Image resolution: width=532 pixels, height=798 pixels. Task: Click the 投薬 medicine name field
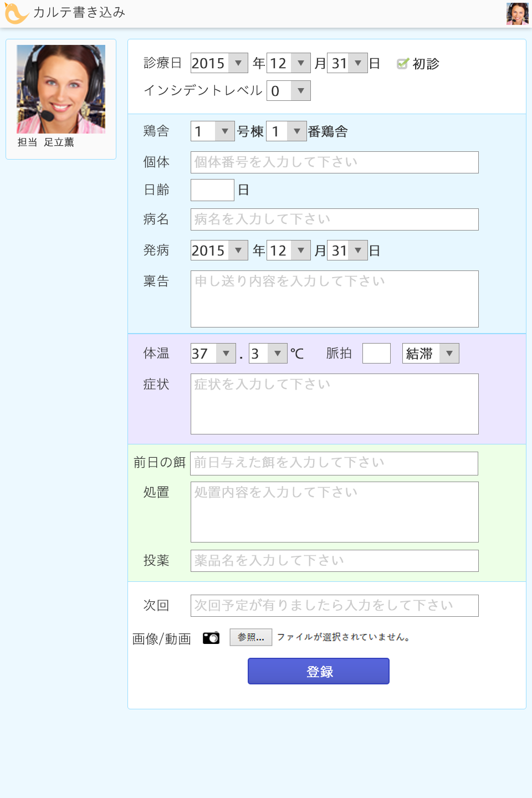(x=334, y=561)
